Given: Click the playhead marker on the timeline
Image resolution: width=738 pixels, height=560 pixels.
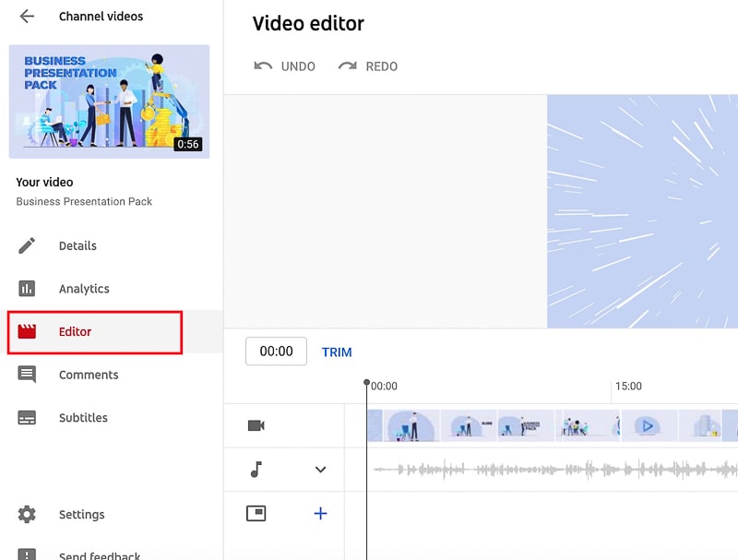Looking at the screenshot, I should pos(366,381).
